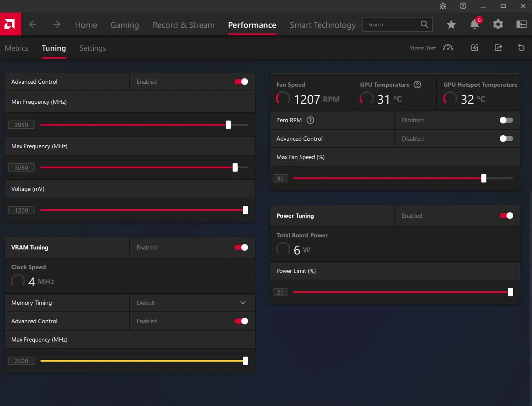Click the Power Limit box 20
Viewport: 532px width, 406px height.
coord(280,292)
